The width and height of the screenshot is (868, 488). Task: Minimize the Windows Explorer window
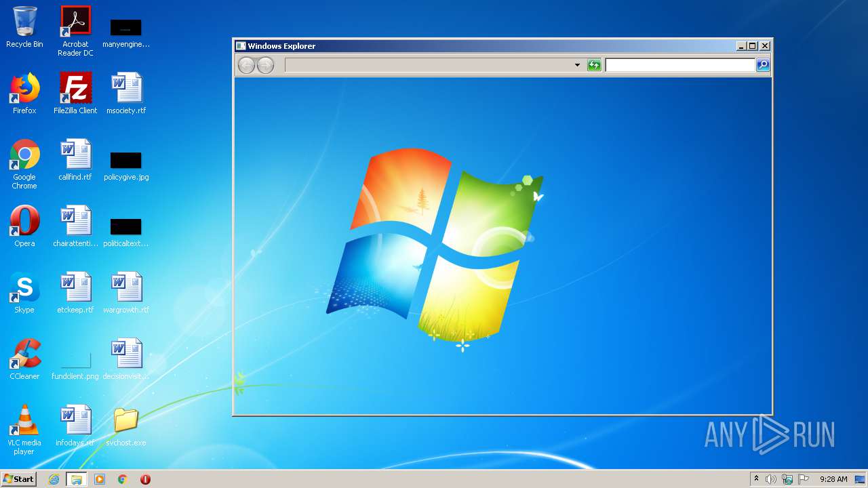741,46
